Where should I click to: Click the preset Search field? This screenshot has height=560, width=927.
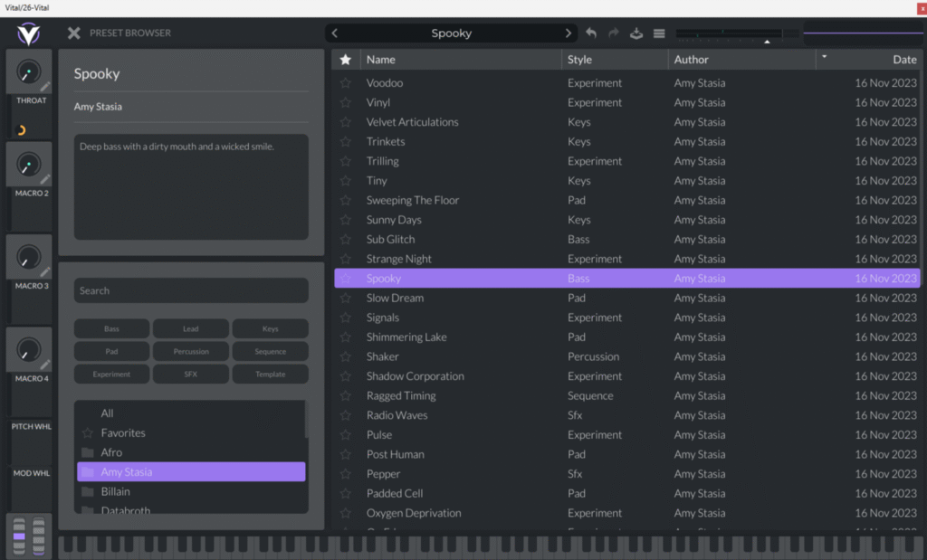point(191,290)
